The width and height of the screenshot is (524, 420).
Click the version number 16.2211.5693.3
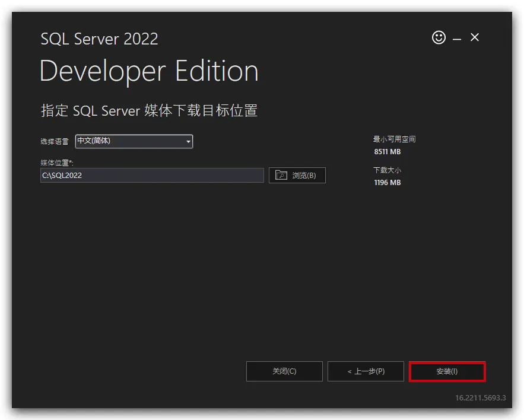point(480,397)
